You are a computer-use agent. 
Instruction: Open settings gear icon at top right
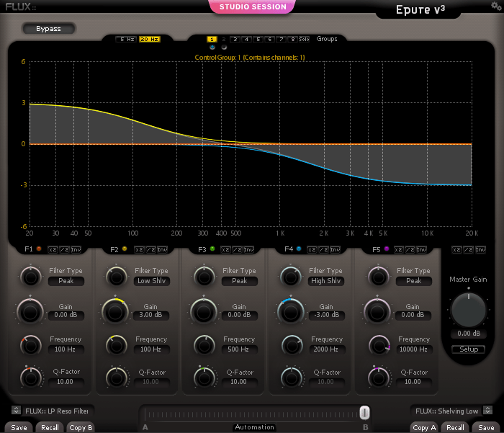(x=495, y=6)
